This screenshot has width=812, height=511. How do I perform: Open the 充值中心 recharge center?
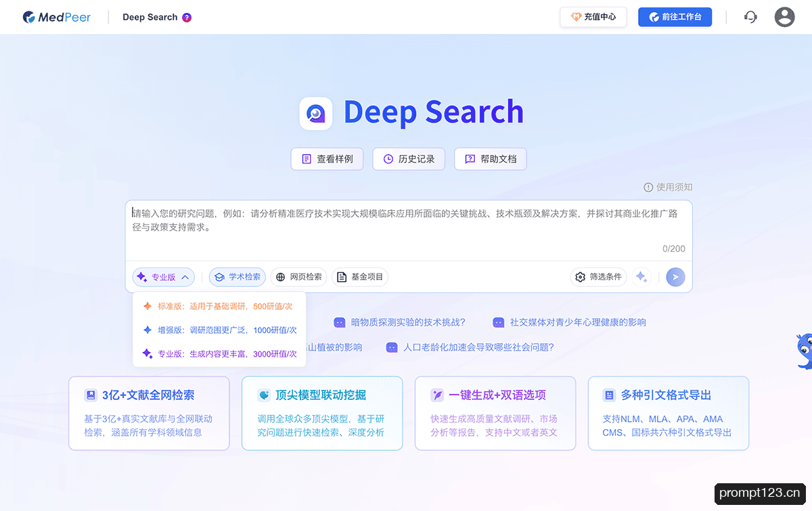coord(593,17)
